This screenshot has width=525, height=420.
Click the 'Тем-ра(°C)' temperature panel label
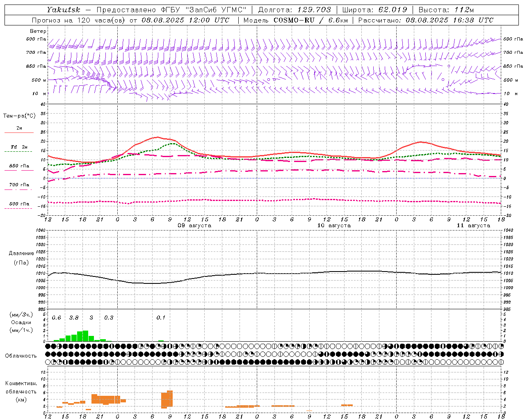click(x=19, y=116)
